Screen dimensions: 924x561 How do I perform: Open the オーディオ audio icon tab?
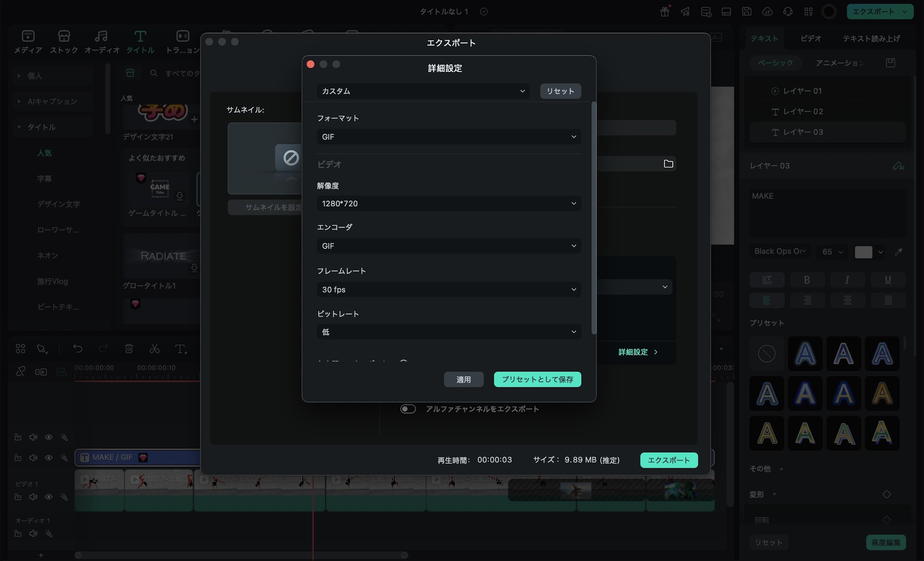point(102,41)
